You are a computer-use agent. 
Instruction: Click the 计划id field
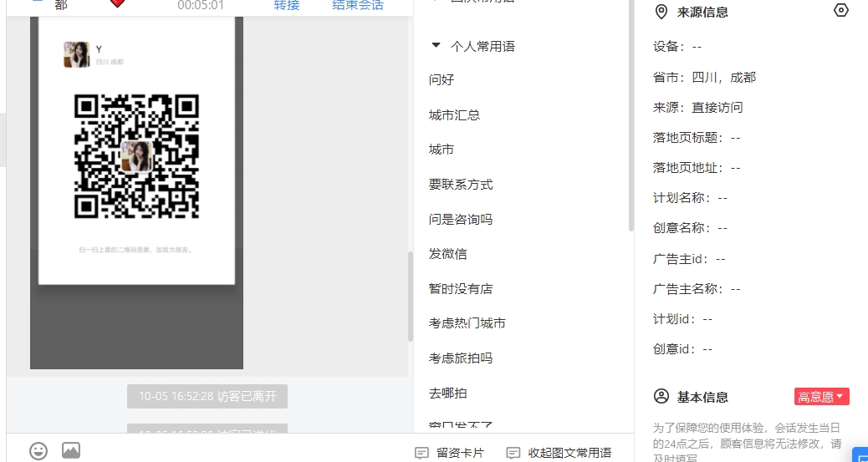pyautogui.click(x=682, y=318)
